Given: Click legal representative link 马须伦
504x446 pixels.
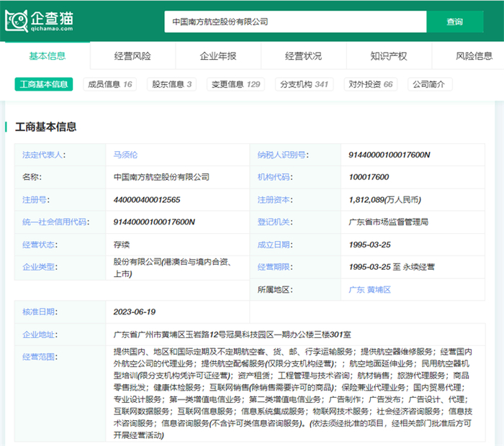Looking at the screenshot, I should coord(125,155).
